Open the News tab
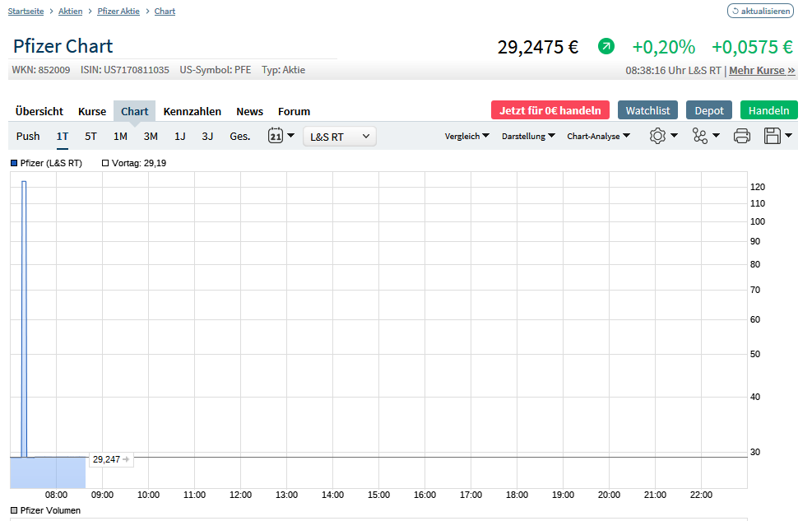The image size is (812, 521). tap(249, 111)
